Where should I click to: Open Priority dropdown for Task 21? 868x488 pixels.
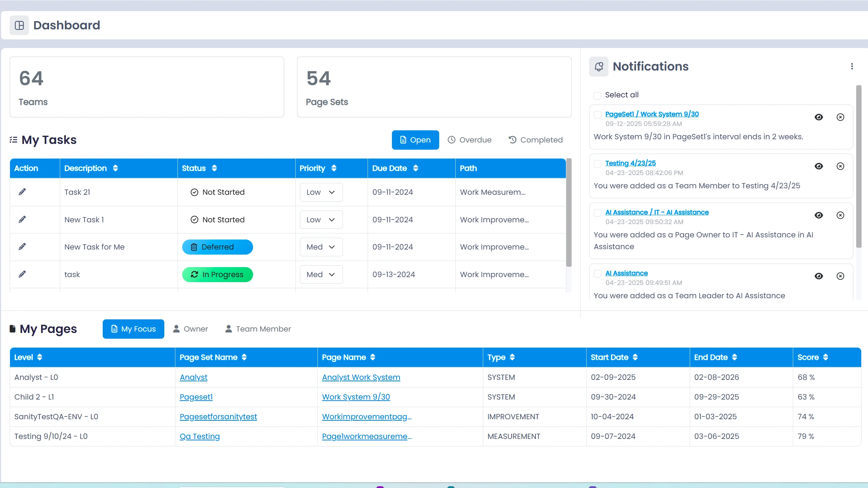coord(321,192)
